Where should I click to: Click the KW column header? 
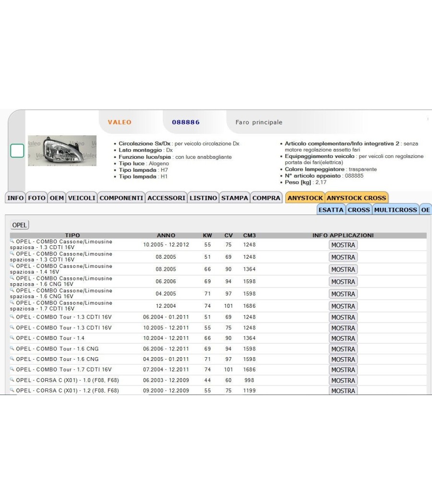pyautogui.click(x=207, y=235)
